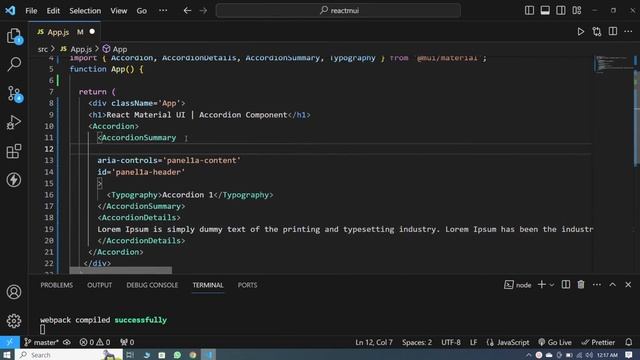Show hidden system tray icons chevron

[528, 355]
